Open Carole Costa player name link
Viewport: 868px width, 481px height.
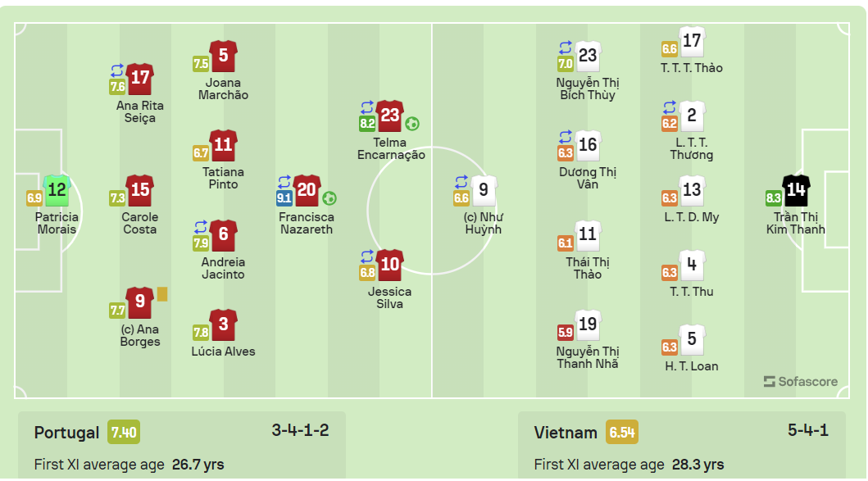140,223
